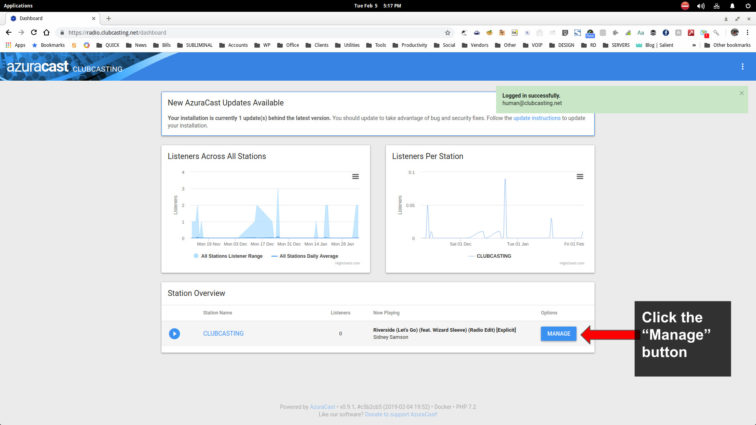
Task: Open the Clients bookmarks folder
Action: click(x=317, y=45)
